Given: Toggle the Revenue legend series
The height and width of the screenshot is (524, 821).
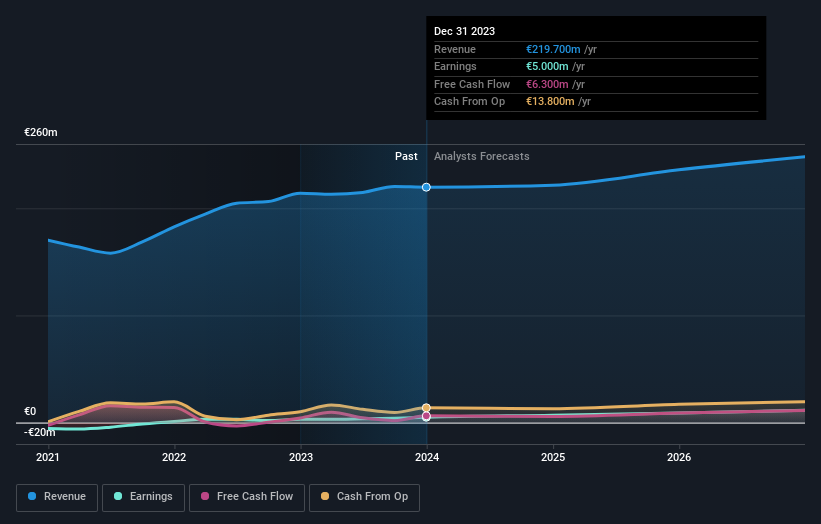Looking at the screenshot, I should tap(57, 497).
